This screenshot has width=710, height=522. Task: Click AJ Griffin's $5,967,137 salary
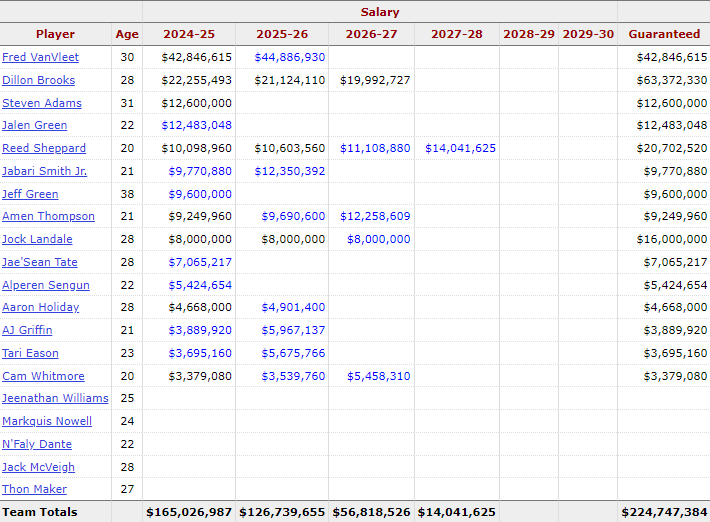(x=293, y=330)
